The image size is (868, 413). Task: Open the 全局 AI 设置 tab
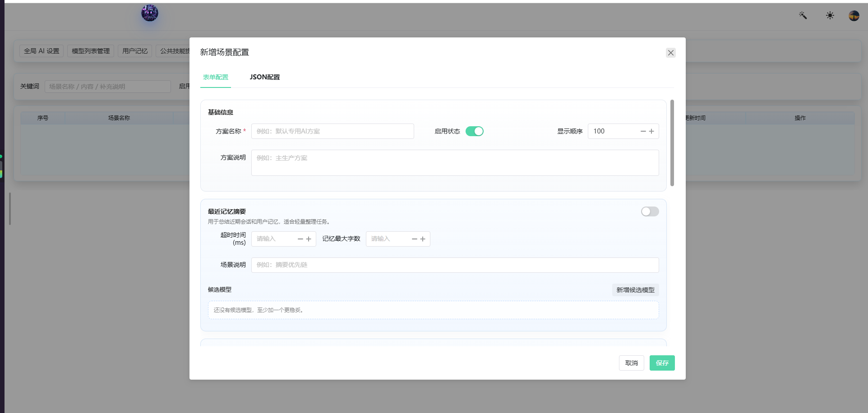(x=42, y=51)
